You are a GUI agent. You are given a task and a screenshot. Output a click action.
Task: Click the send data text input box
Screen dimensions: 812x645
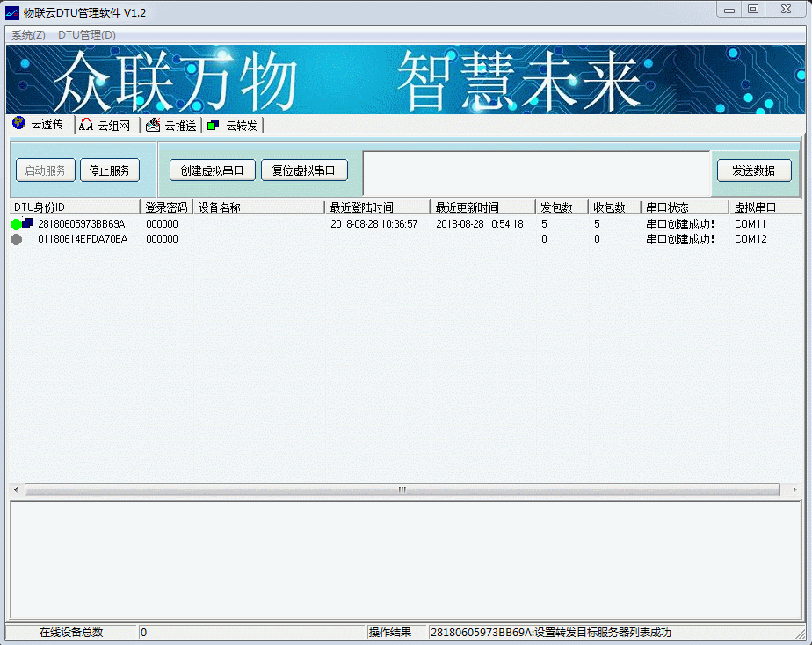[x=536, y=173]
